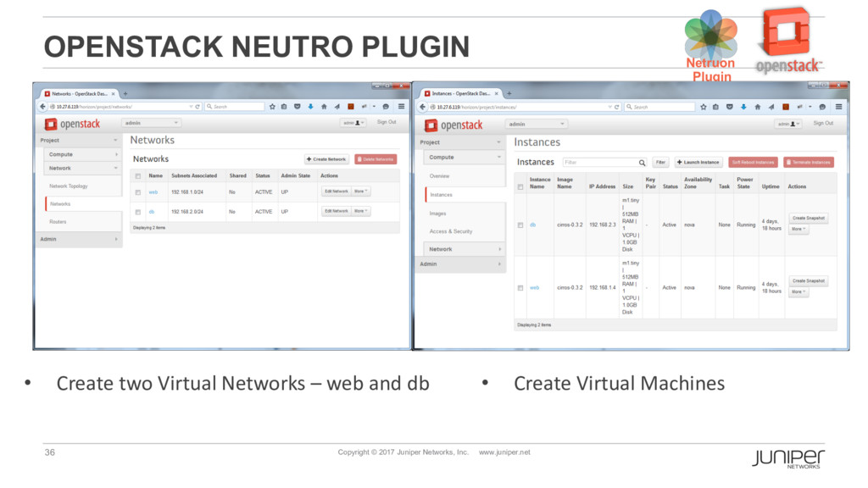Click Launch Instance button
Screen dimensions: 868x488
(x=698, y=163)
